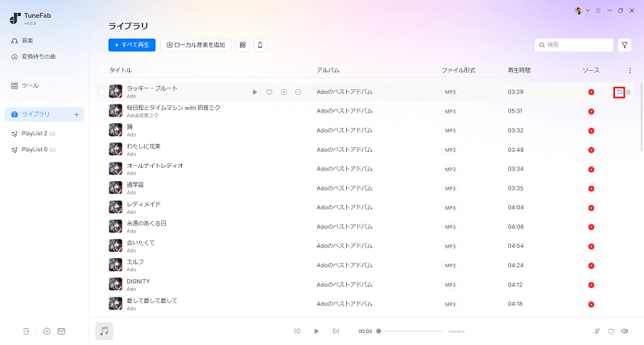Select the オールナイトレディオ track title
This screenshot has height=345, width=644.
pyautogui.click(x=155, y=166)
